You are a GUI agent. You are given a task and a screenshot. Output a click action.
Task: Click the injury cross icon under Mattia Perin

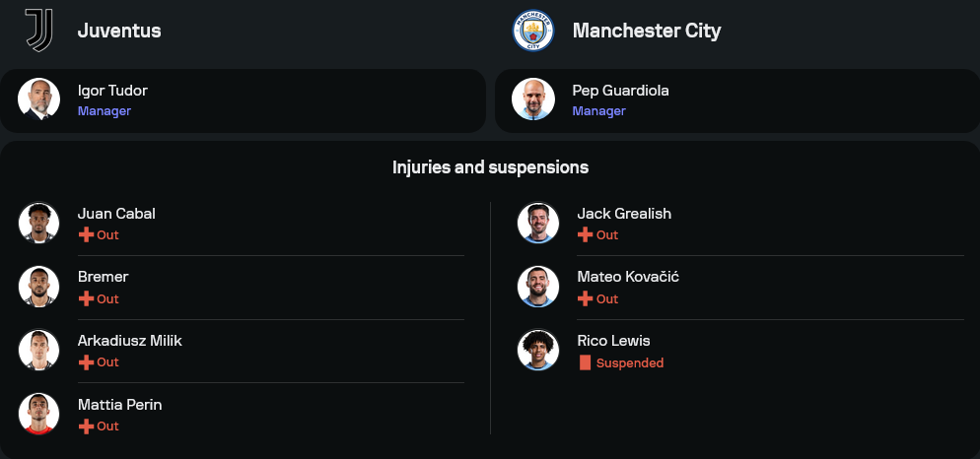coord(86,426)
